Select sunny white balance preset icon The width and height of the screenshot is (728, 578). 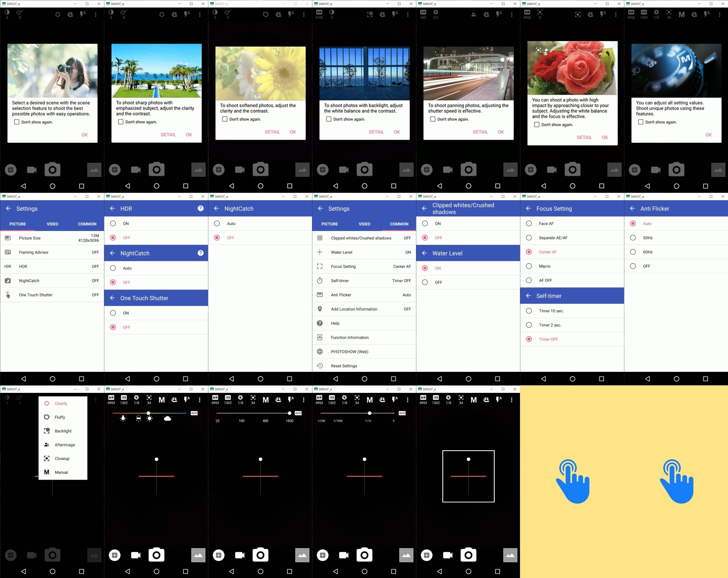point(149,418)
